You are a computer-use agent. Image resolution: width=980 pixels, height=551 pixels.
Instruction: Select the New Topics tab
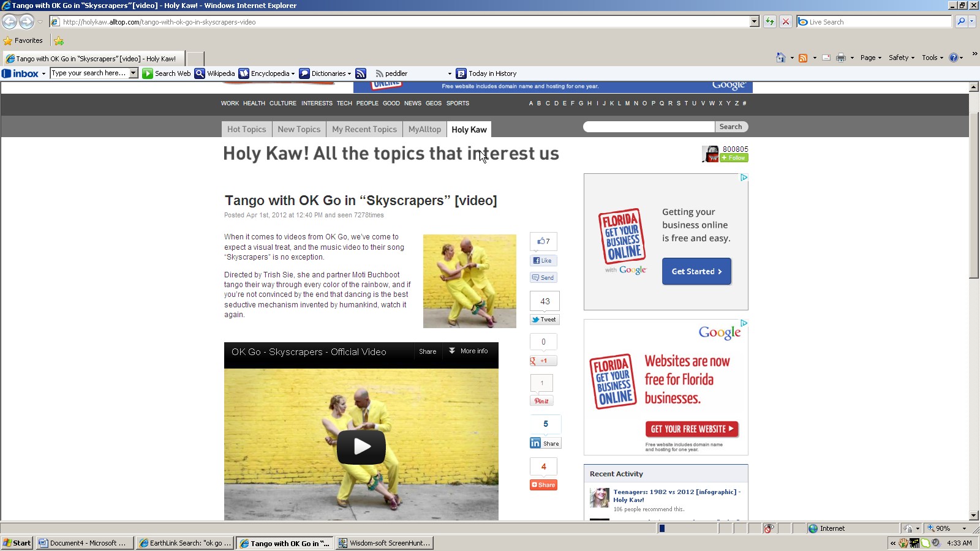(299, 129)
